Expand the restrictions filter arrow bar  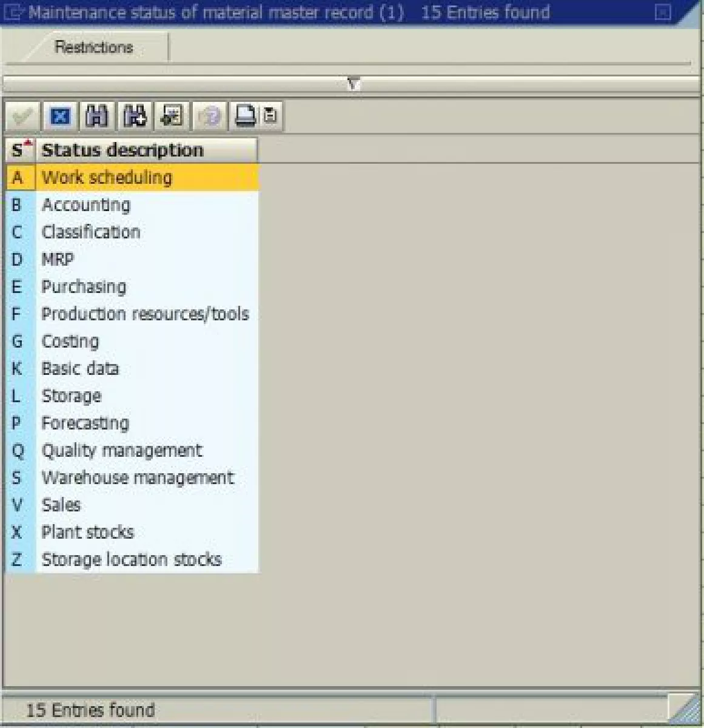(353, 84)
